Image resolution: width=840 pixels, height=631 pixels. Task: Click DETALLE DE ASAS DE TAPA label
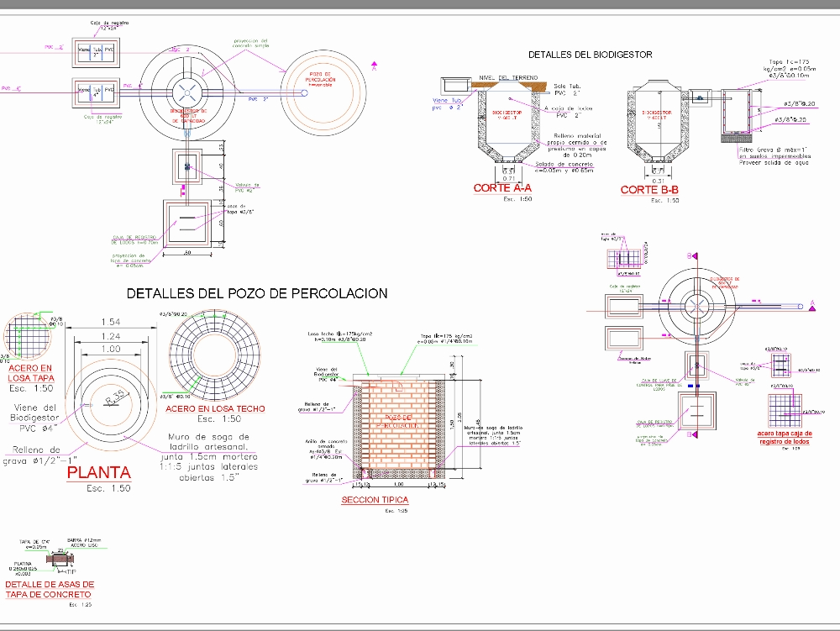[x=50, y=589]
